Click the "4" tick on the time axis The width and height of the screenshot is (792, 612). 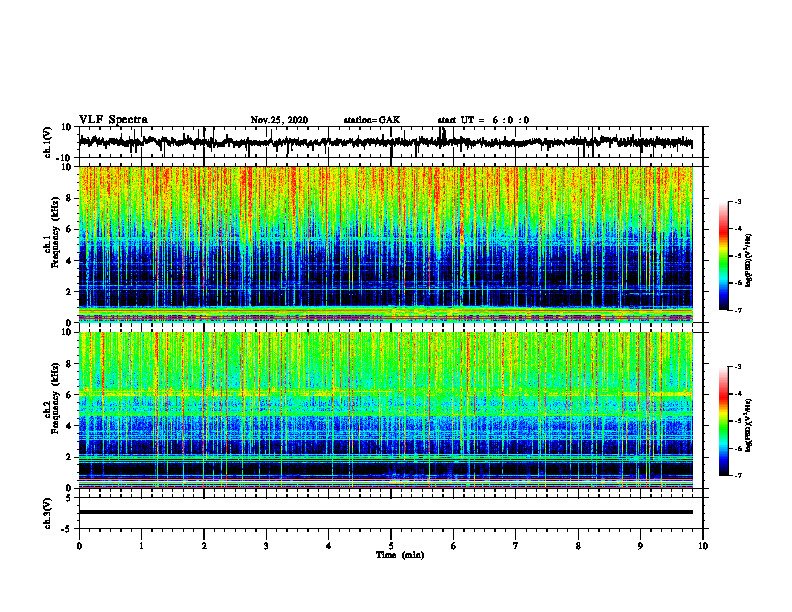[x=329, y=546]
